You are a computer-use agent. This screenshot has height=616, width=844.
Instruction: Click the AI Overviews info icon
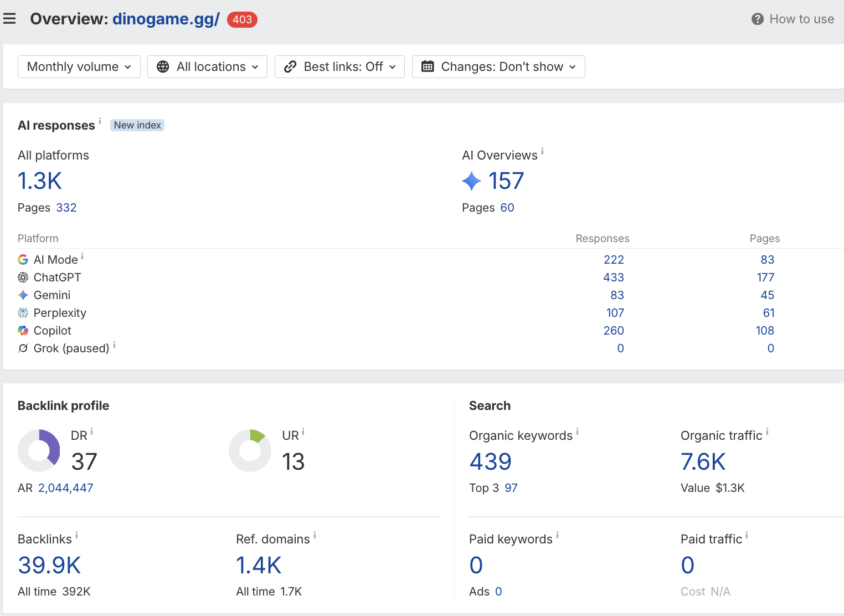coord(542,151)
